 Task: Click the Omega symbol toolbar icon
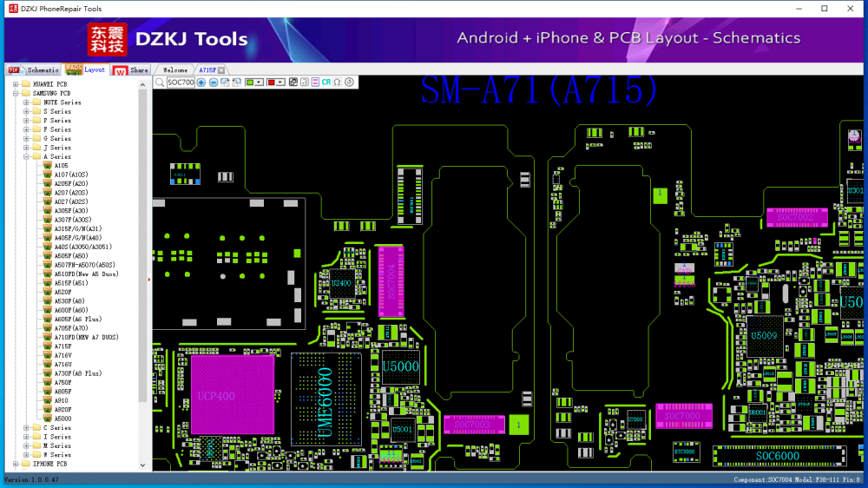pos(337,82)
